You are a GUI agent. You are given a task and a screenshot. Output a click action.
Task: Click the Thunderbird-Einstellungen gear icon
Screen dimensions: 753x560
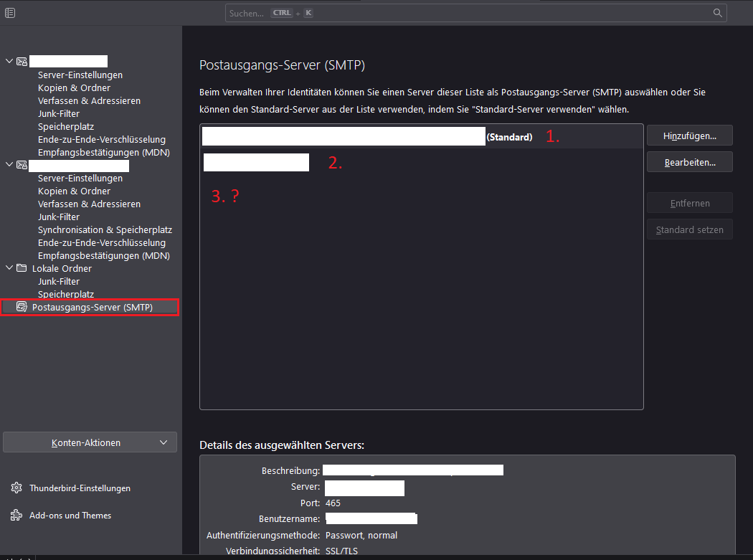point(16,488)
